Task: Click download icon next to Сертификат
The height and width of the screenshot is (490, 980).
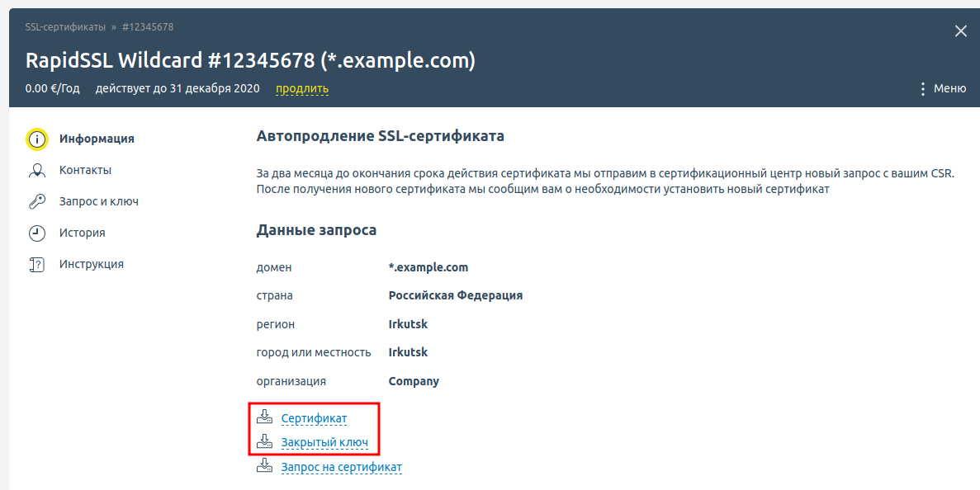Action: (x=264, y=418)
